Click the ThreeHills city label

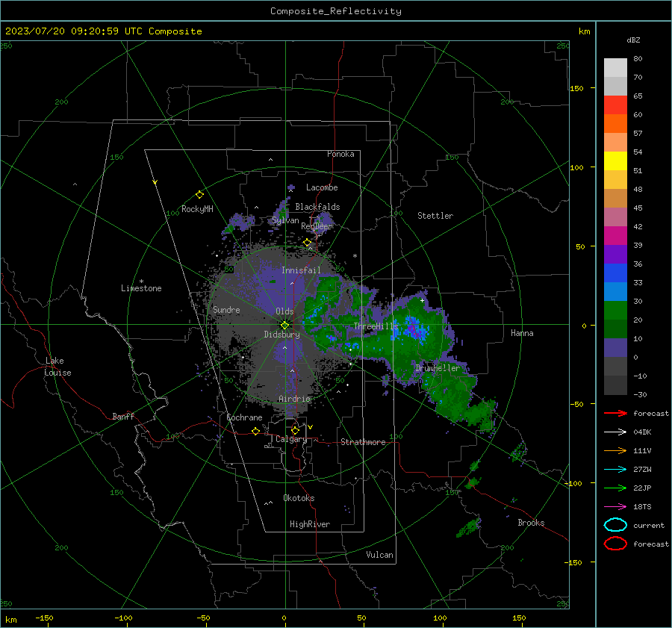pyautogui.click(x=376, y=326)
